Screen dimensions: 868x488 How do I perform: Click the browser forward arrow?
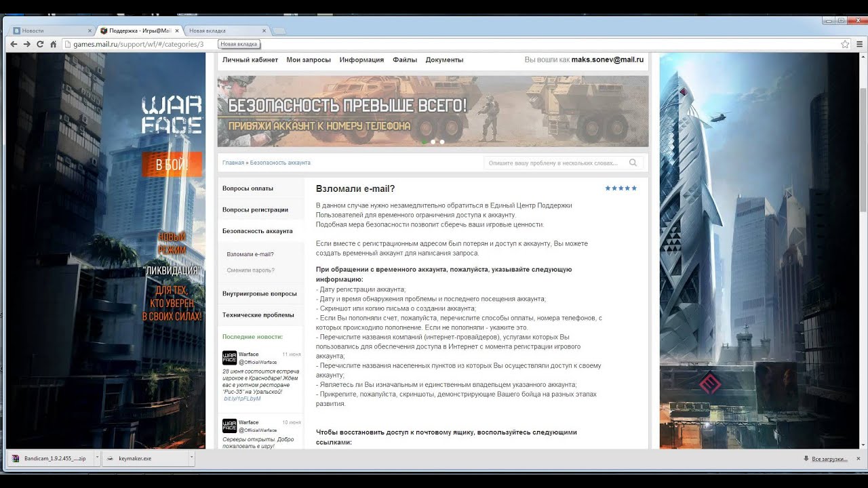(x=27, y=44)
